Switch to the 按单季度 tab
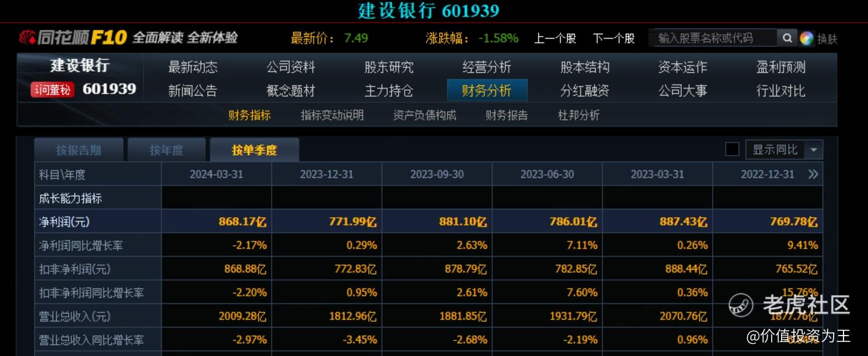The width and height of the screenshot is (868, 356). point(254,150)
